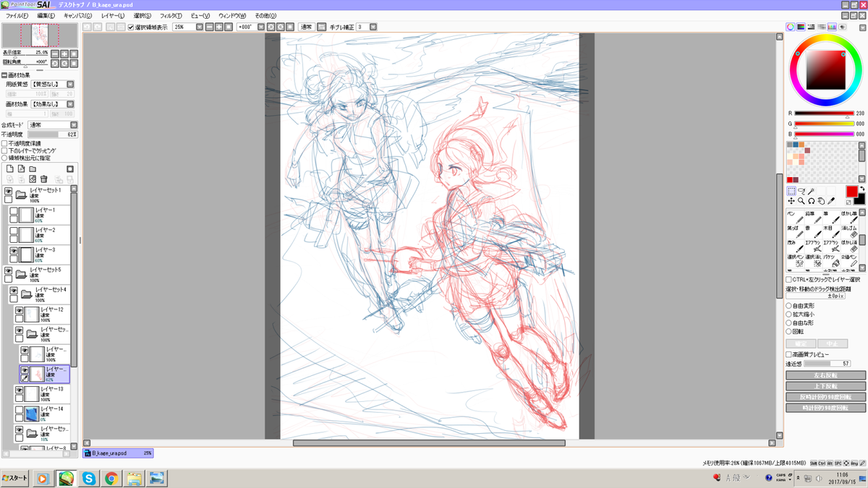Enable 不透明度保護 preserve opacity checkbox
This screenshot has width=868, height=488.
coord(5,143)
